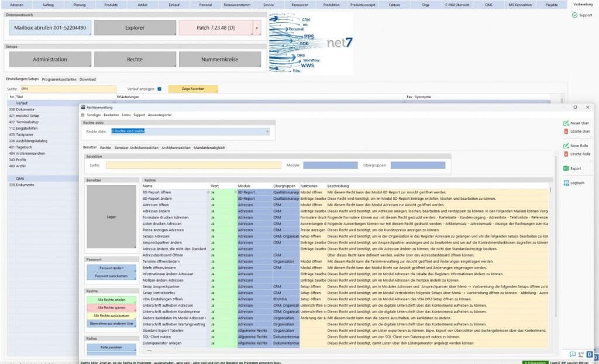Open the hamburger menu in Rechteverwaltung
The width and height of the screenshot is (599, 364).
click(x=82, y=115)
